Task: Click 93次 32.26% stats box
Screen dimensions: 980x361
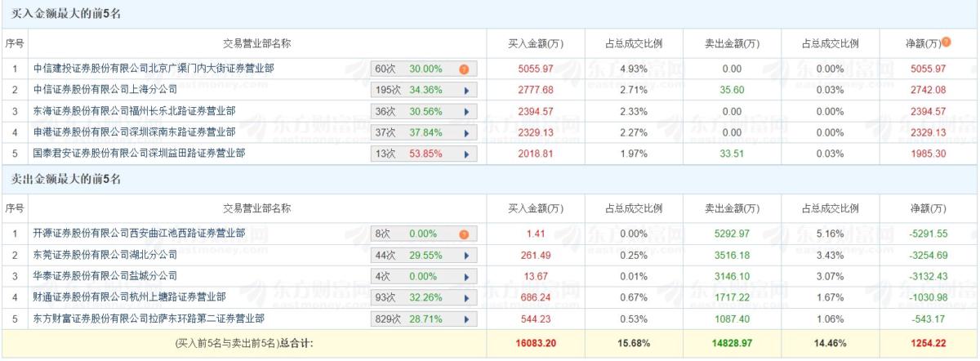Action: pyautogui.click(x=424, y=297)
